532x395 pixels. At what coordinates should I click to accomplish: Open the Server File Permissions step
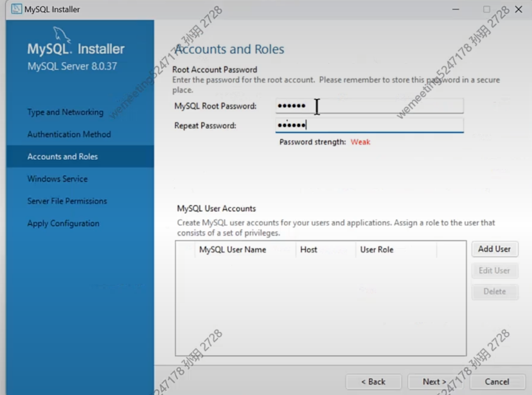[x=67, y=201]
